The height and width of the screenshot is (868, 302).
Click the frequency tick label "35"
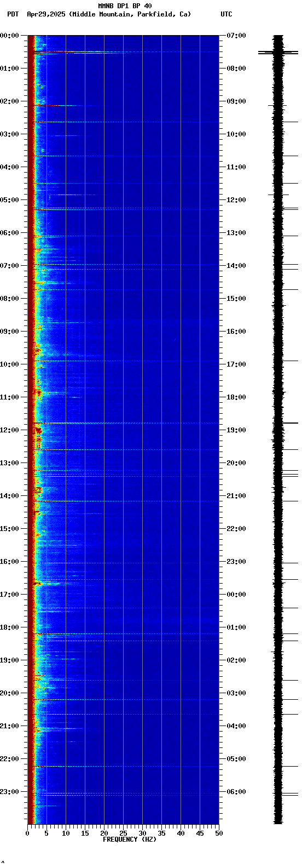point(161,833)
